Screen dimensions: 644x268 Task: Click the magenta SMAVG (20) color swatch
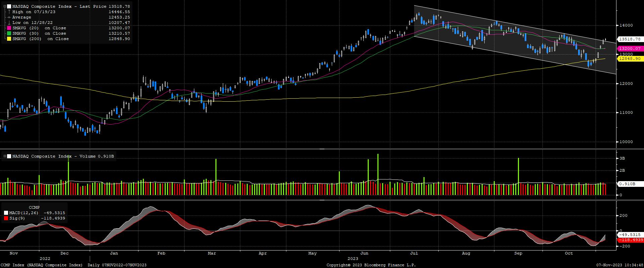click(9, 28)
